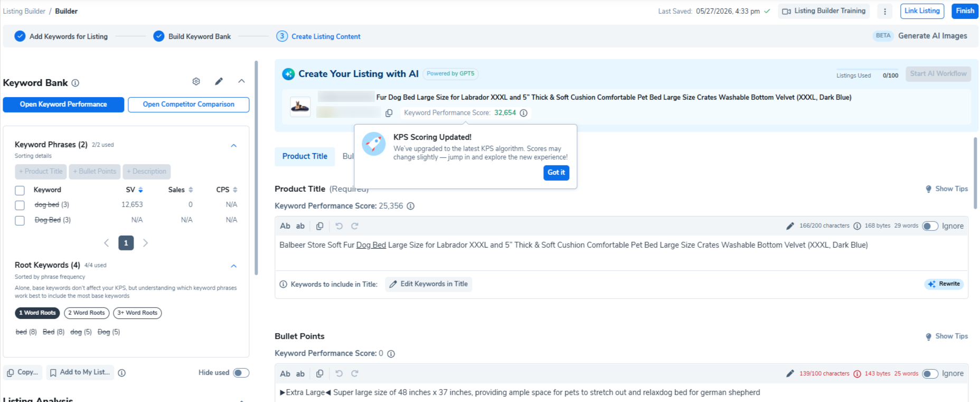Click pencil icon in Product Title toolbar

tap(790, 226)
